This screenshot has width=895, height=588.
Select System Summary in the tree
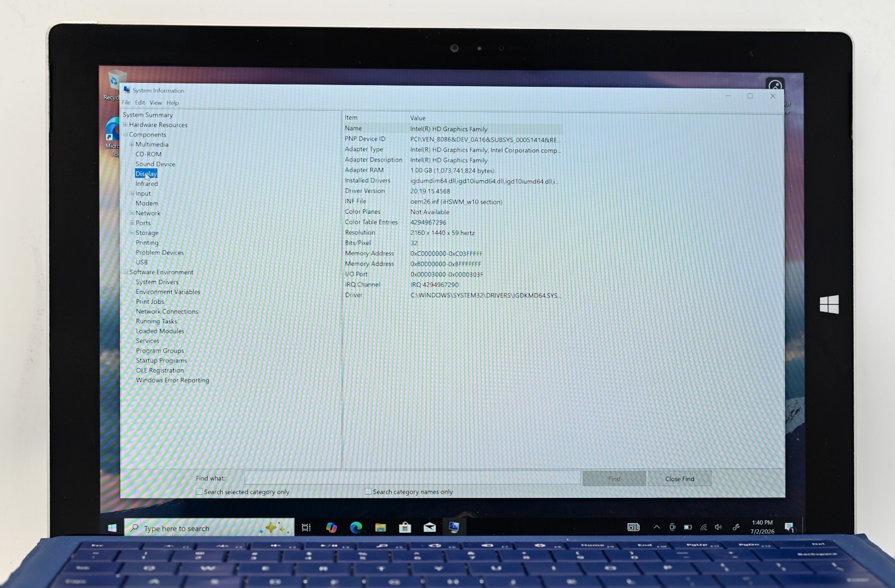pos(148,115)
